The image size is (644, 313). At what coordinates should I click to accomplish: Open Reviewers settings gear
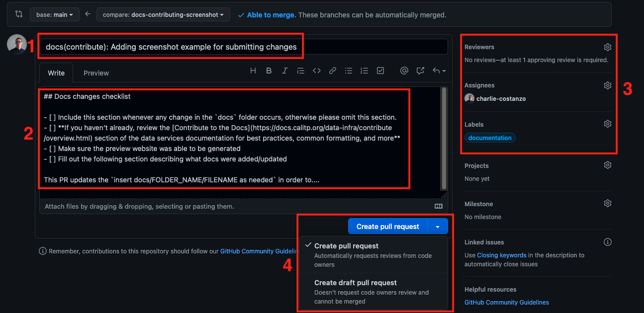(x=607, y=47)
